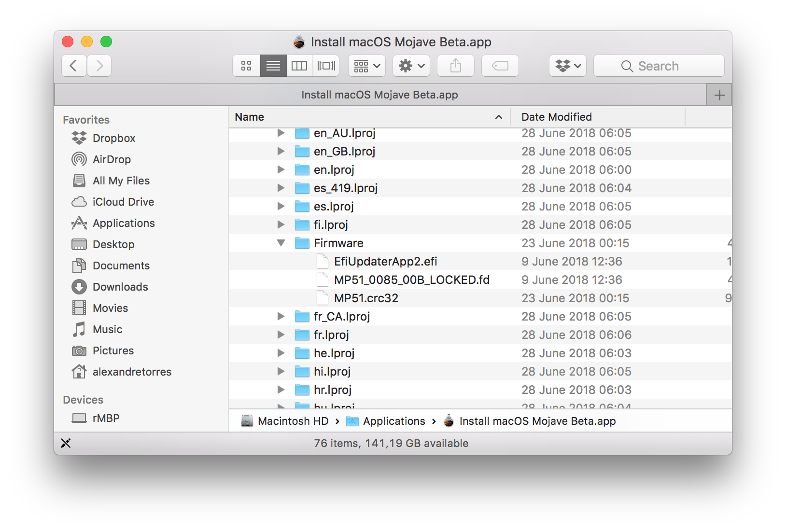Screen dimensions: 786x532
Task: Expand the fi.lproj folder
Action: (x=281, y=224)
